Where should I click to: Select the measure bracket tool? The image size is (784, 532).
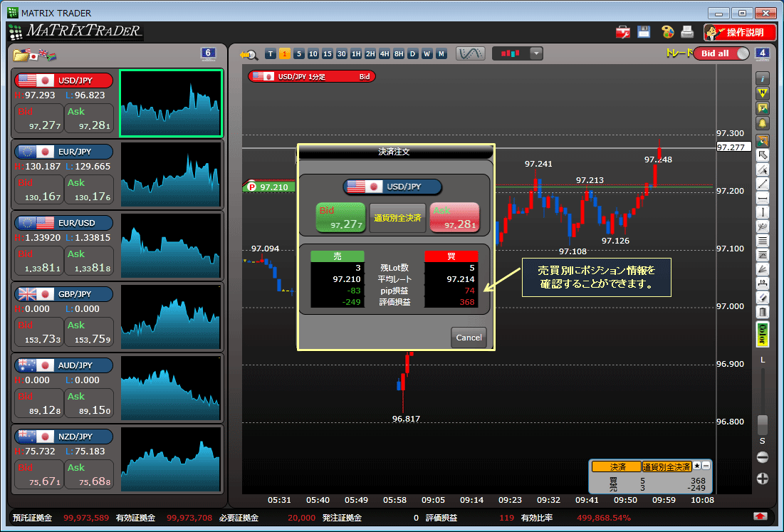[763, 284]
